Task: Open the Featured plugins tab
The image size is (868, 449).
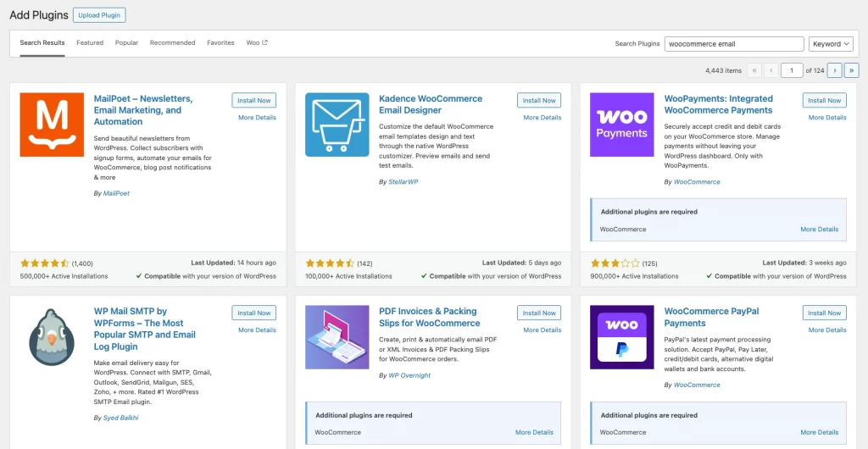Action: (x=90, y=42)
